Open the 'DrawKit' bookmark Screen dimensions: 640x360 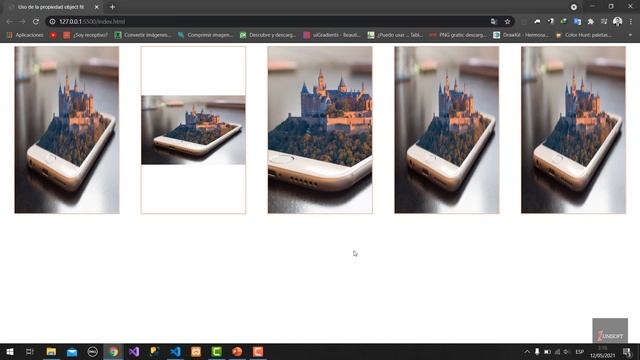pos(521,35)
